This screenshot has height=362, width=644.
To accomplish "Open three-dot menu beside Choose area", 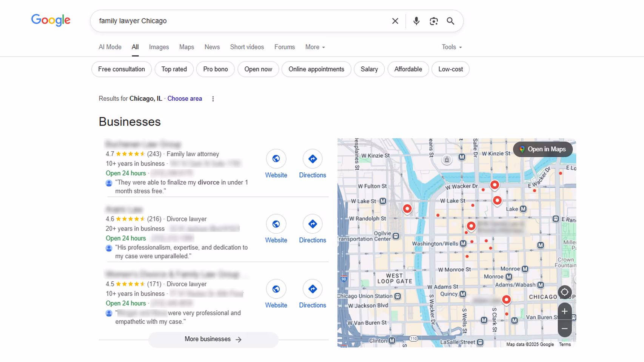I will (213, 99).
